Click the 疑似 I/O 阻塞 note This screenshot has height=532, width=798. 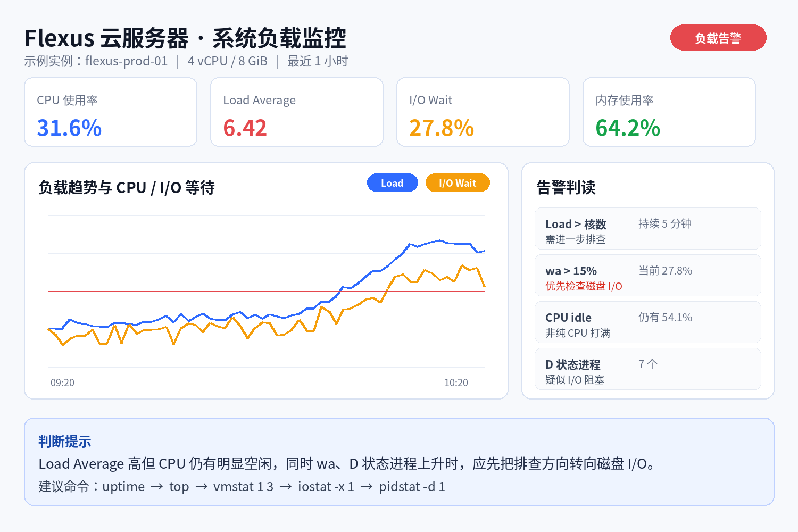[575, 380]
